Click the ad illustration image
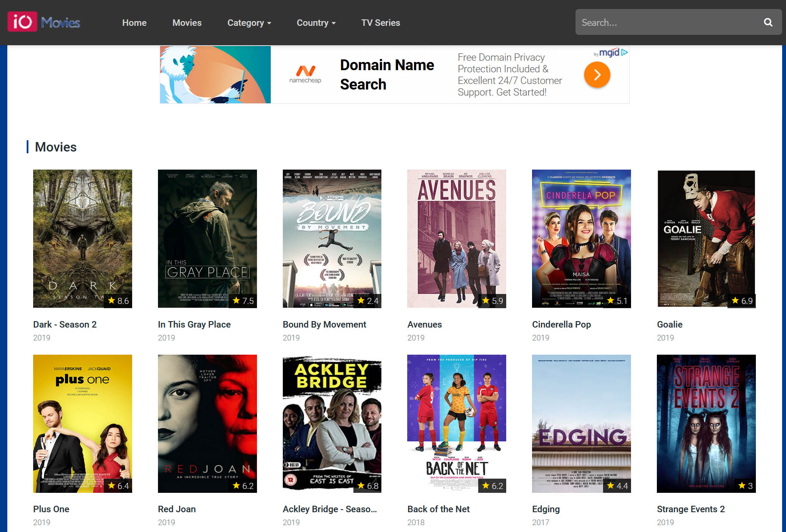Screen dimensions: 786x532 (x=215, y=74)
